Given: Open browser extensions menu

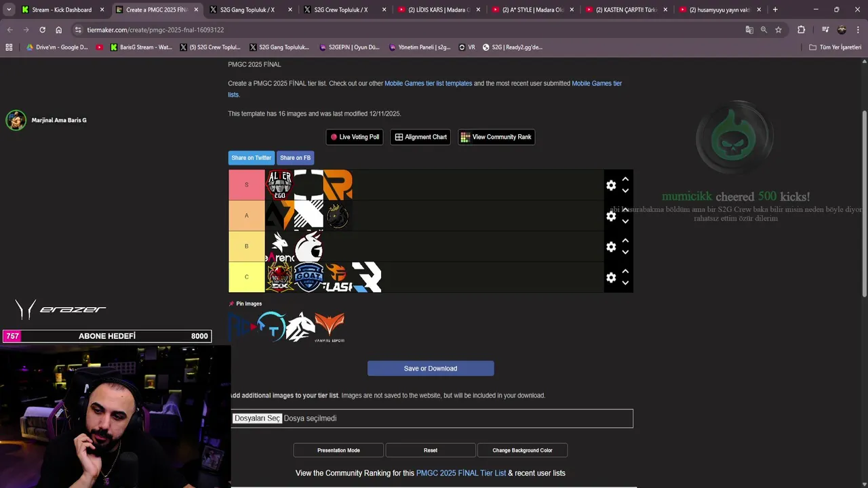Looking at the screenshot, I should tap(801, 30).
